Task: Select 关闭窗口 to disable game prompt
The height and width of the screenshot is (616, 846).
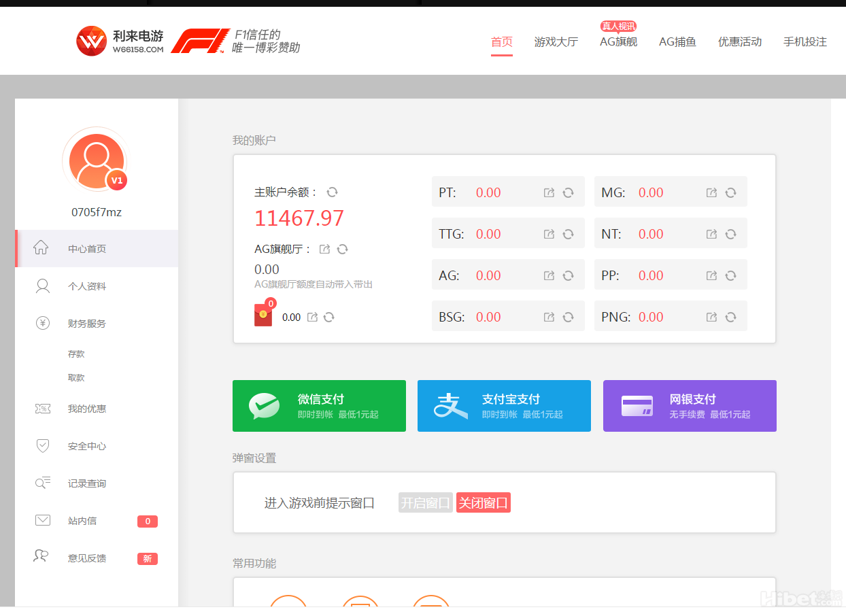Action: pos(483,503)
